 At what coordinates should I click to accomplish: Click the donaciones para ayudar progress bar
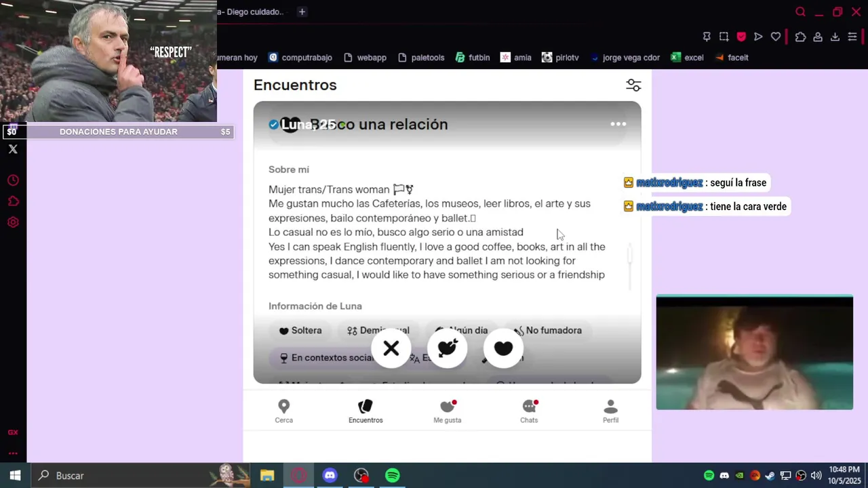pos(119,131)
